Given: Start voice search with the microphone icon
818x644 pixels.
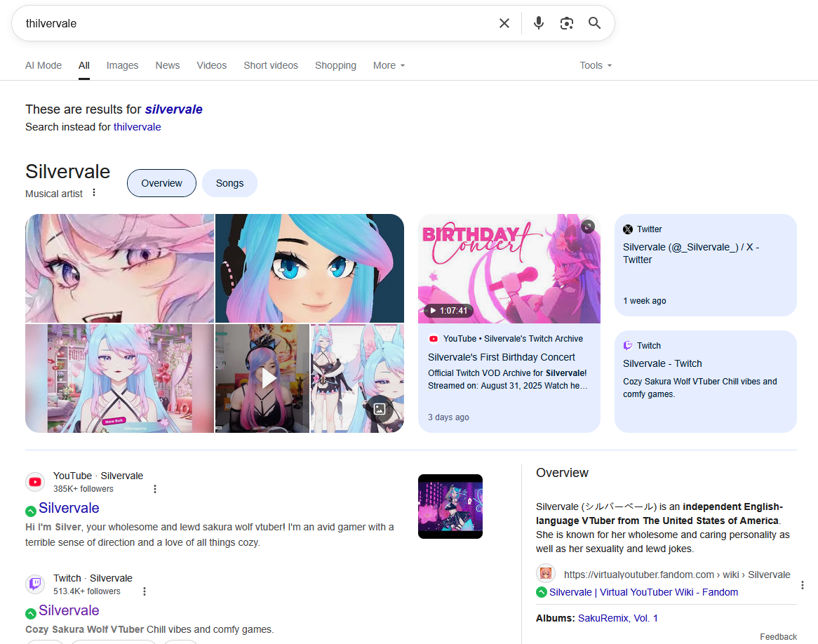Looking at the screenshot, I should pos(539,23).
